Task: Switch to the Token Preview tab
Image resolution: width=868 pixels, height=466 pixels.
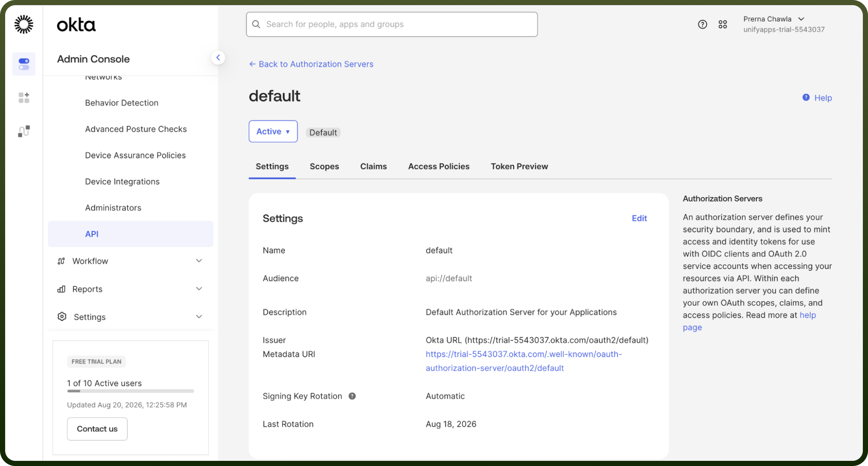Action: [519, 166]
